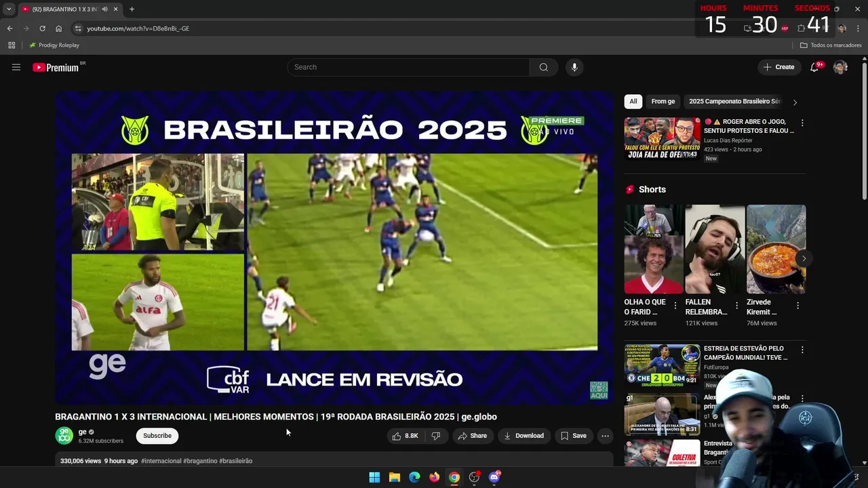
Task: Open OLHA O QUE O FARID short
Action: coord(654,249)
